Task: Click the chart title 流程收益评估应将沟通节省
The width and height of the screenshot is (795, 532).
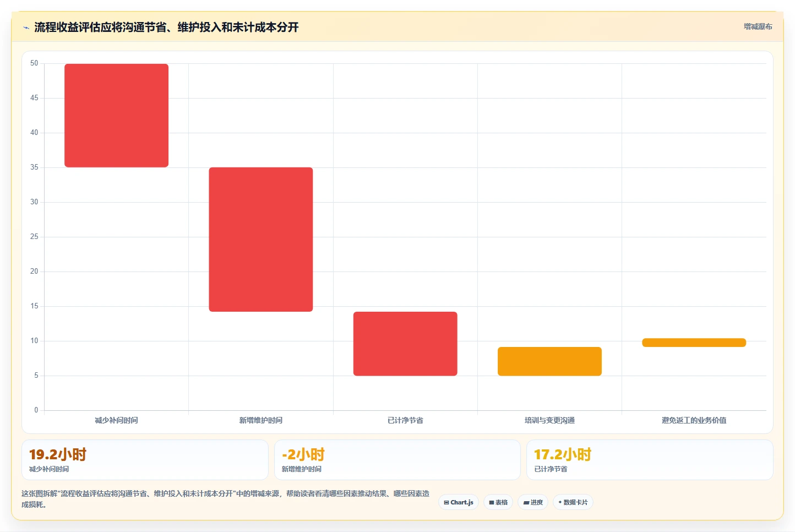Action: 166,27
